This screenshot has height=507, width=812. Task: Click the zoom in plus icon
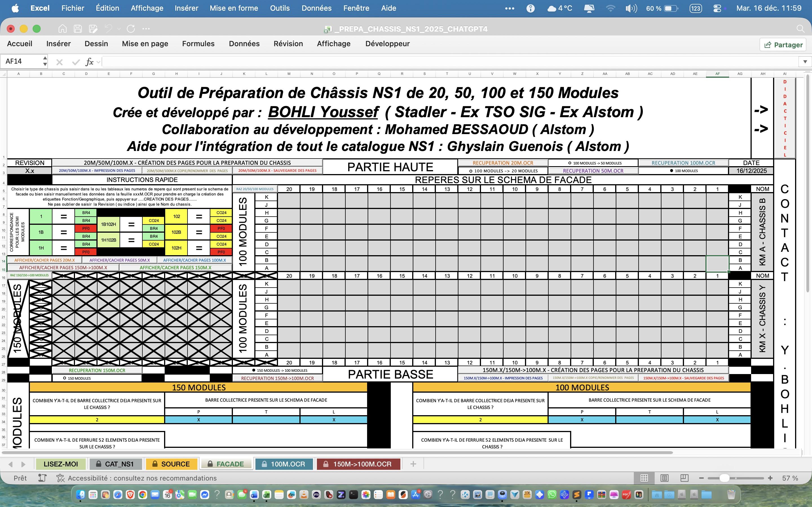[x=770, y=478]
